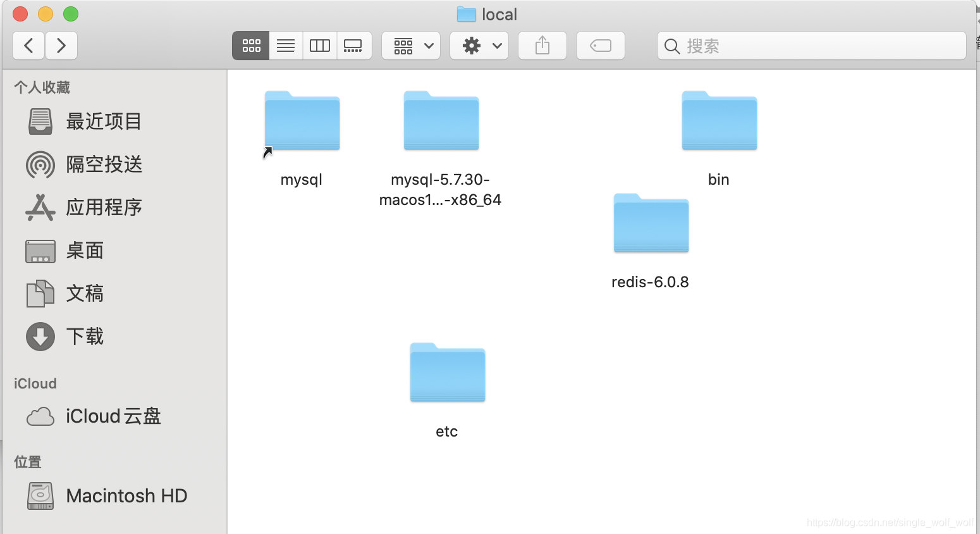This screenshot has width=980, height=534.
Task: Go forward with the right chevron button
Action: pos(61,46)
